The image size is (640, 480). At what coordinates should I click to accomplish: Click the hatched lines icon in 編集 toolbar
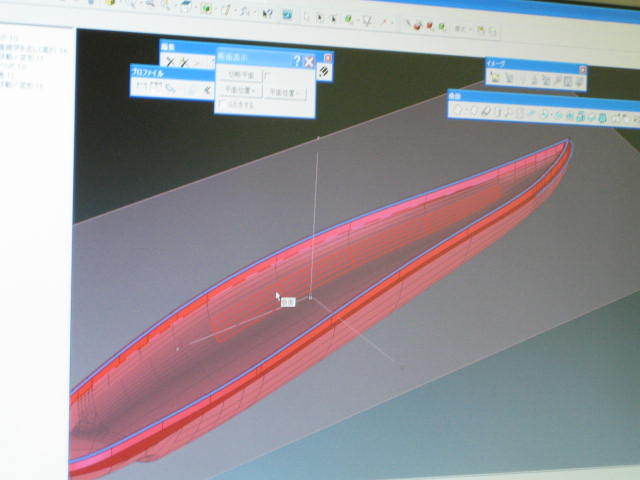(323, 71)
